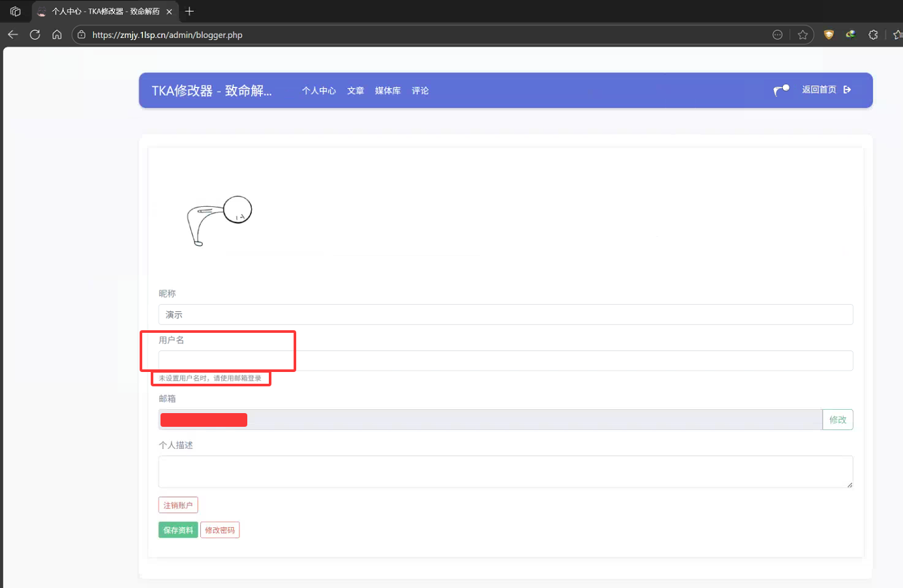Click the shield extension icon in the toolbar
903x588 pixels.
pyautogui.click(x=829, y=35)
